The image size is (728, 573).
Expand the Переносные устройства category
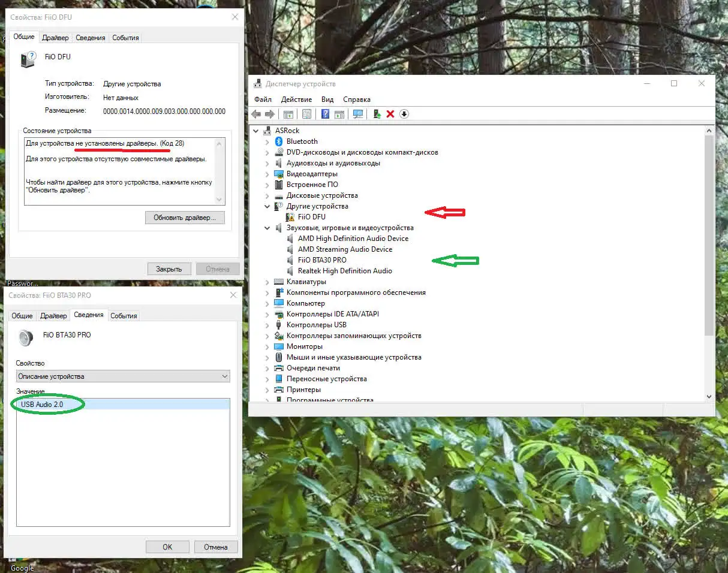coord(267,379)
